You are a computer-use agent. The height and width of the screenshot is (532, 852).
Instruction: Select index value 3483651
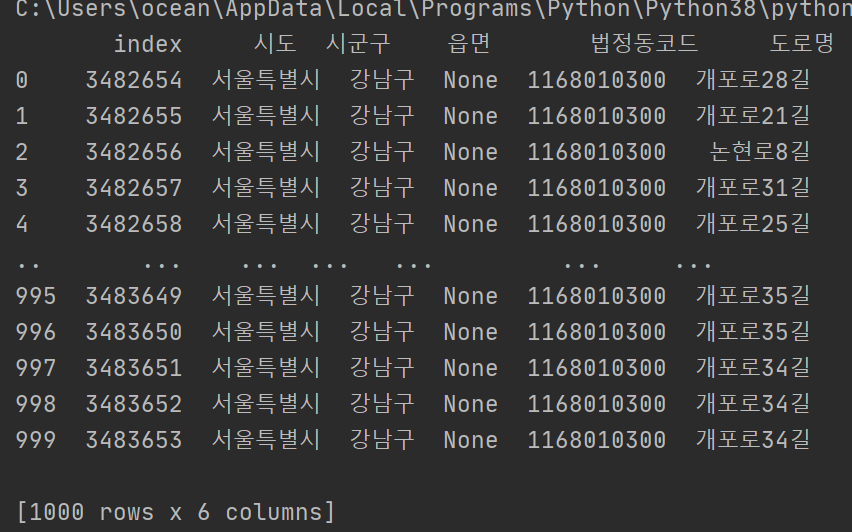click(x=134, y=368)
